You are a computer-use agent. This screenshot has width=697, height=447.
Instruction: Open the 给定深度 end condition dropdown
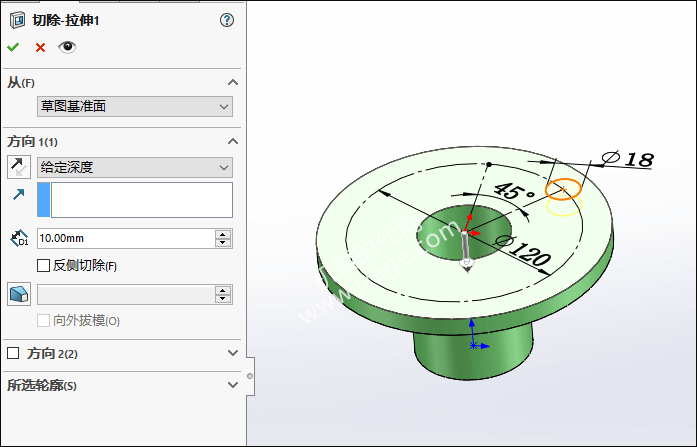point(135,168)
